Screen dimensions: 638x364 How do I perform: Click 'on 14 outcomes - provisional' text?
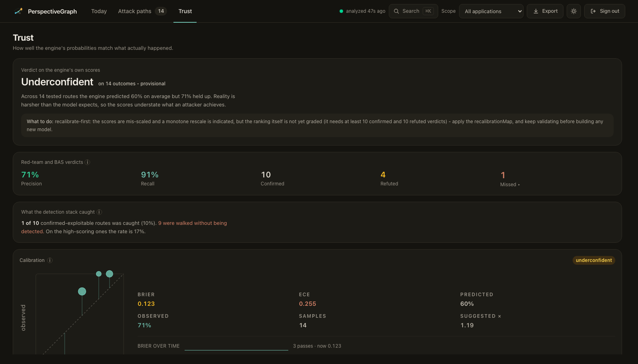132,84
